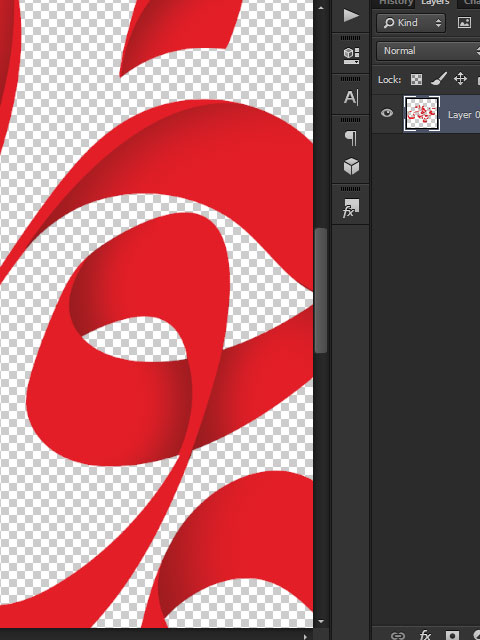This screenshot has width=480, height=640.
Task: Hide Layer 0 with eye icon
Action: click(387, 113)
